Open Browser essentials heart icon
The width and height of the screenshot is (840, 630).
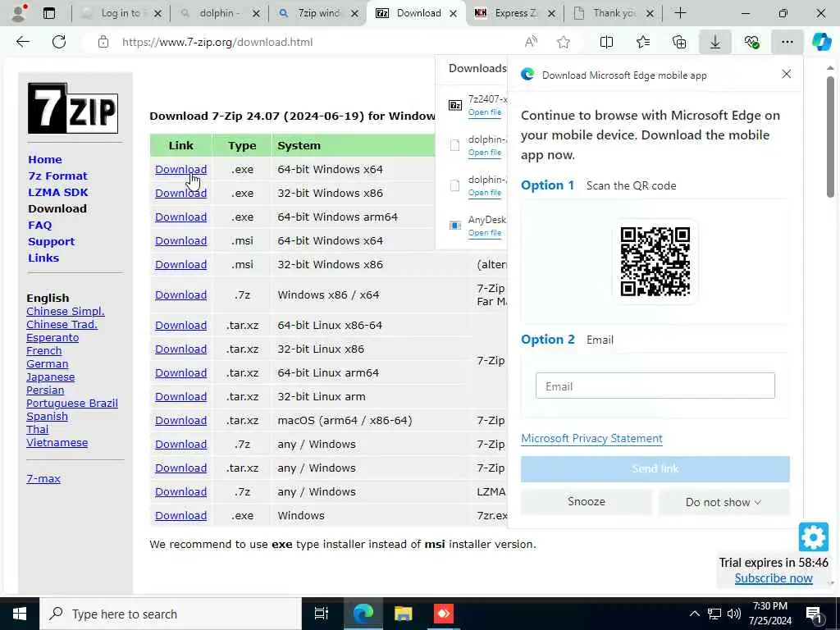(751, 42)
